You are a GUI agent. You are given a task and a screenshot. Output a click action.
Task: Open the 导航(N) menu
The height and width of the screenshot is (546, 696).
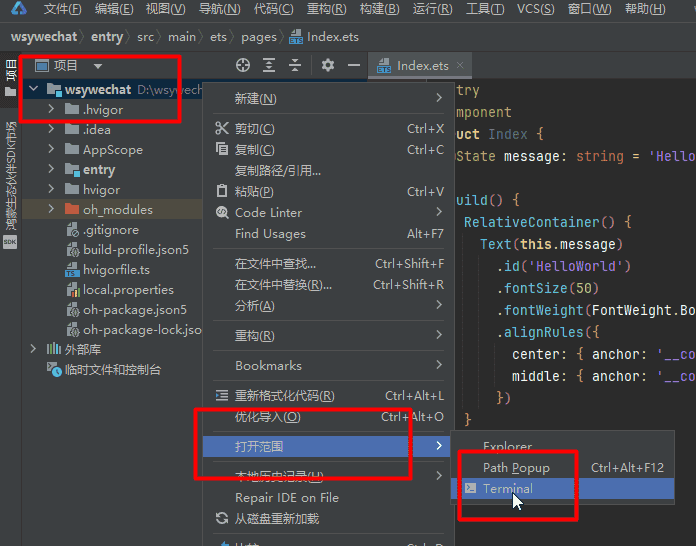219,9
